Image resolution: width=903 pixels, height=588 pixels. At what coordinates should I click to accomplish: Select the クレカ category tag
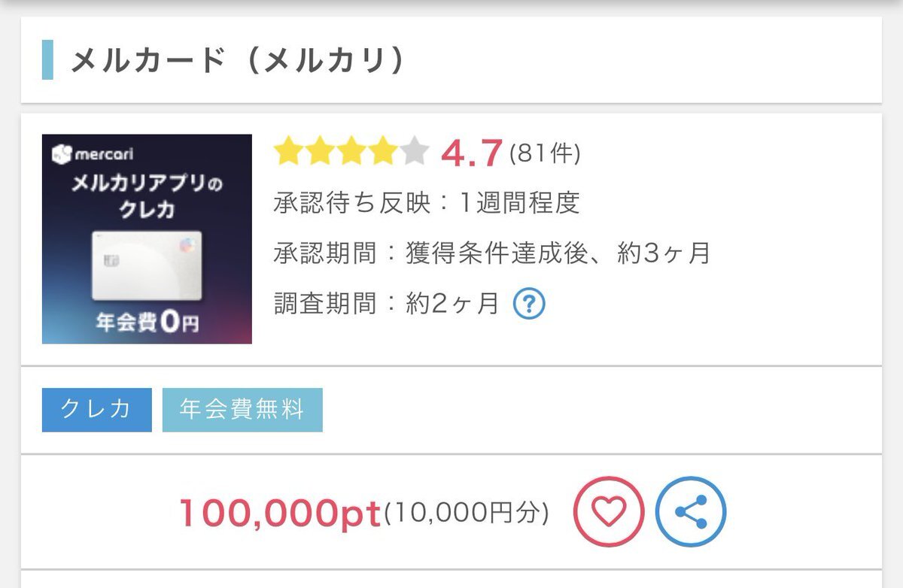click(96, 410)
